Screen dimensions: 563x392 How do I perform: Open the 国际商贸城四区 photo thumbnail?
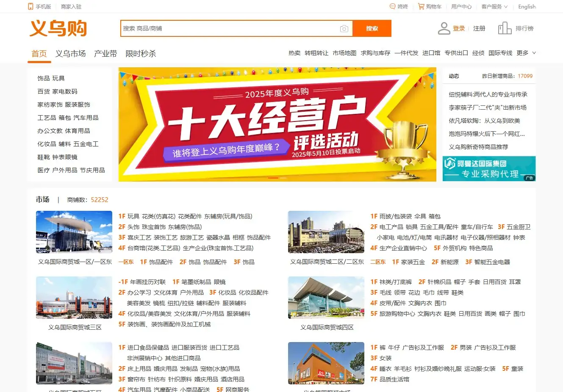click(326, 298)
